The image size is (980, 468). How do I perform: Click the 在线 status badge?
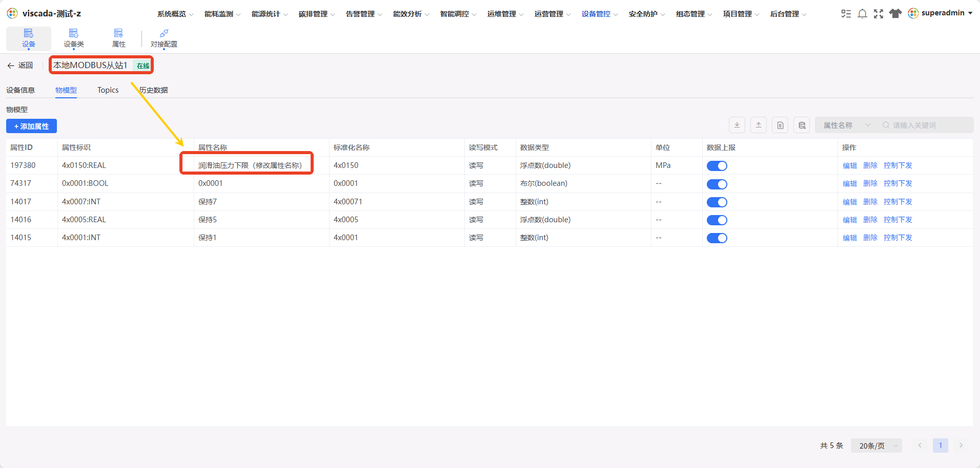tap(143, 66)
